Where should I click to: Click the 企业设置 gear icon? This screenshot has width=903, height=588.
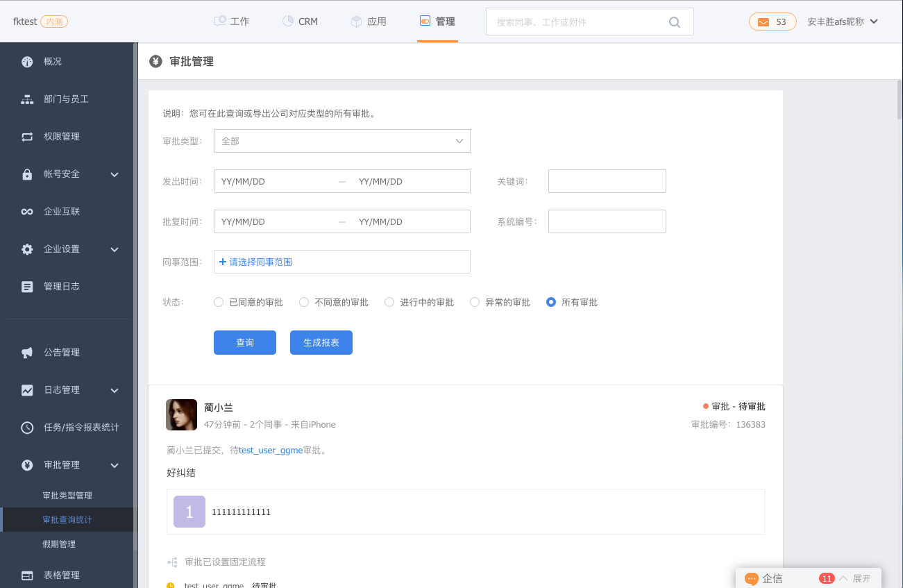click(27, 249)
